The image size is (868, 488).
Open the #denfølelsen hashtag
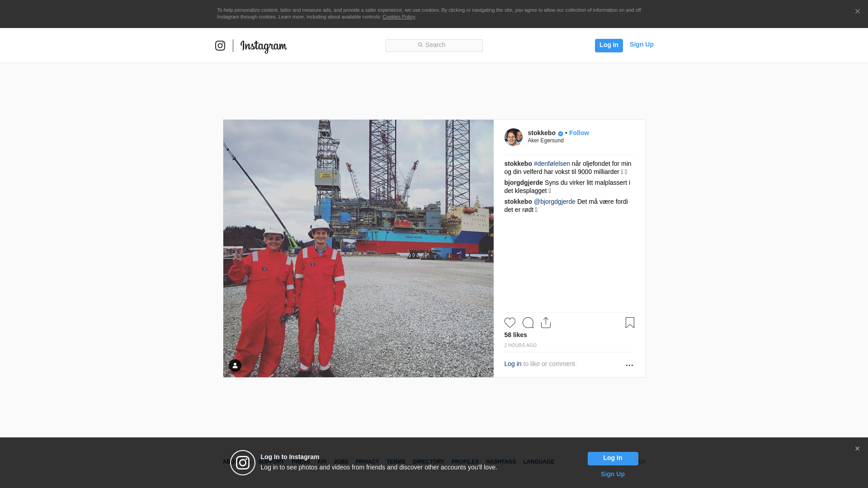552,164
